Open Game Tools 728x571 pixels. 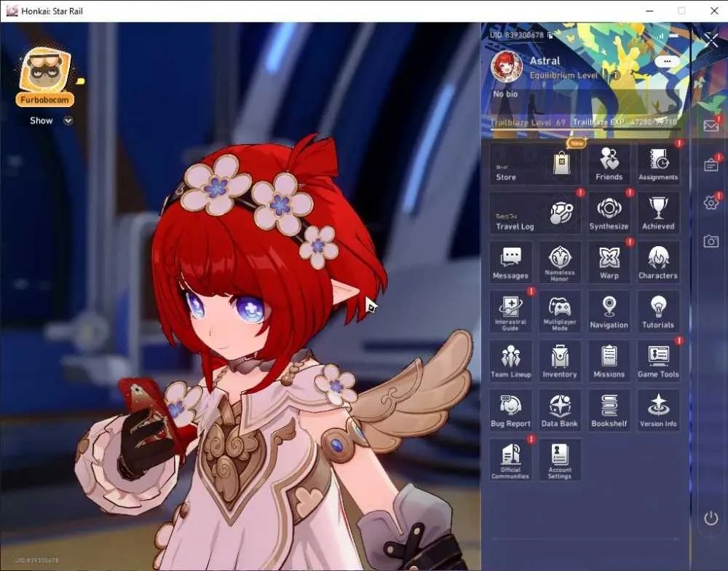(658, 361)
